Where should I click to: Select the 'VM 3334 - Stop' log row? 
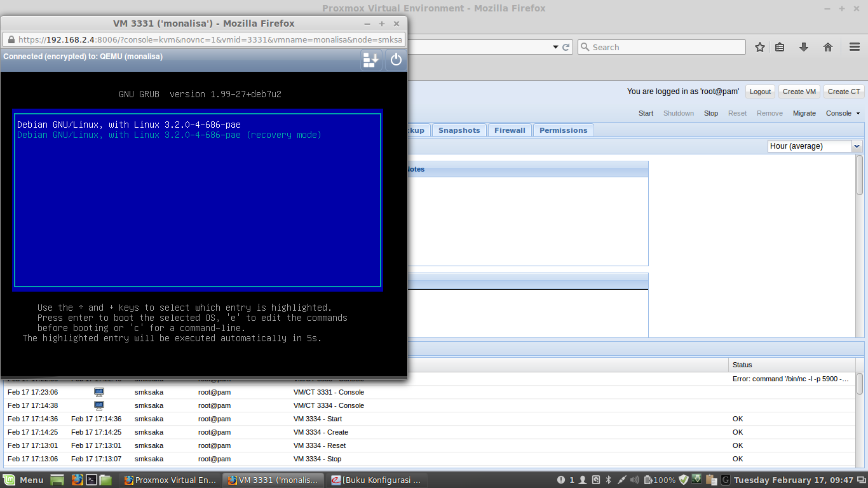pos(430,459)
